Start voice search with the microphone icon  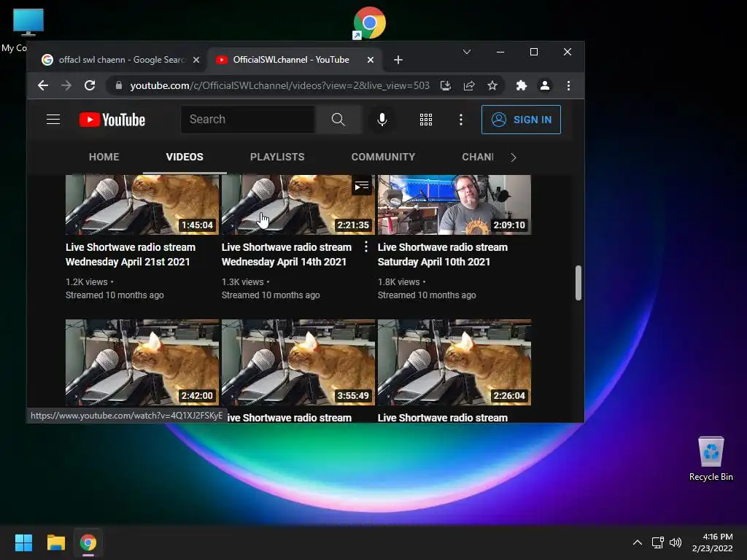click(x=382, y=120)
